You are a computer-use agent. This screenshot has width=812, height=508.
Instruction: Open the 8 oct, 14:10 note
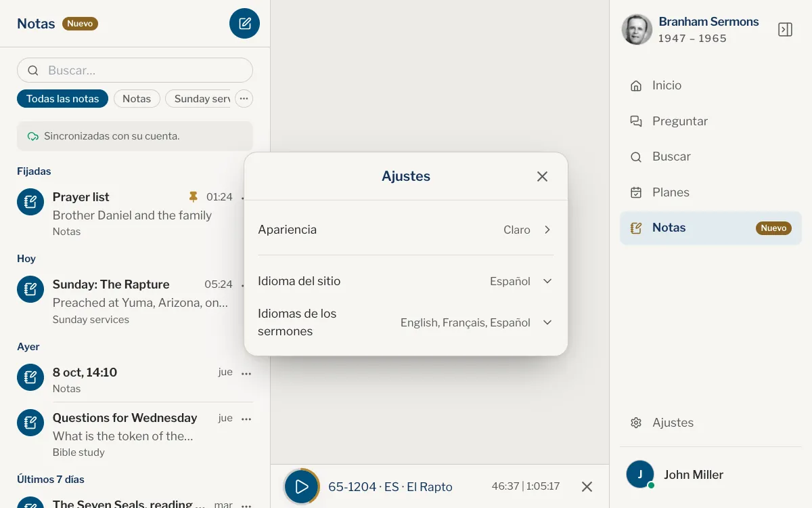tap(135, 380)
